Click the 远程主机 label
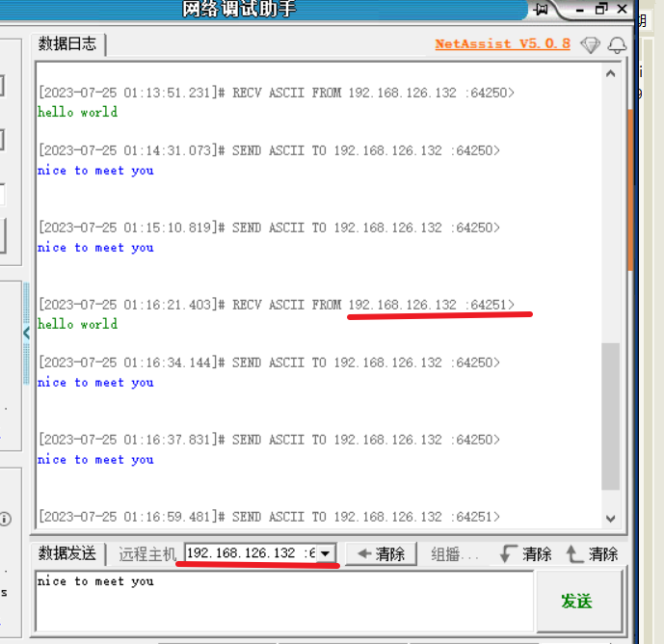Viewport: 664px width, 644px height. coord(146,553)
